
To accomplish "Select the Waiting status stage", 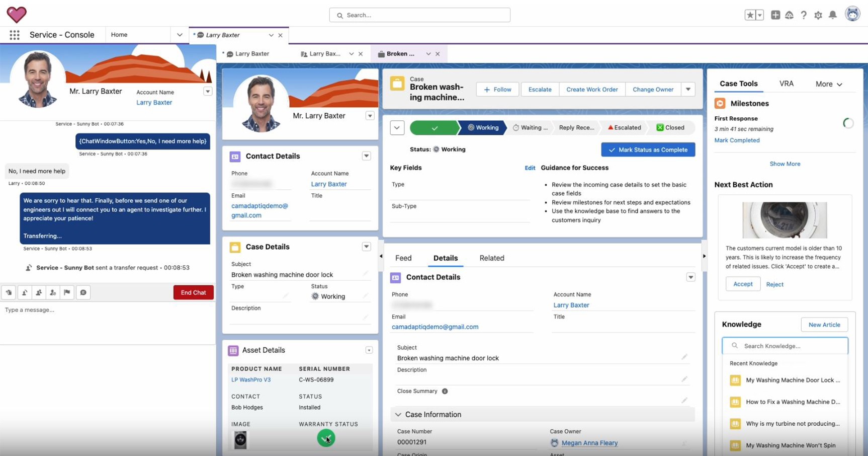I will (x=530, y=128).
